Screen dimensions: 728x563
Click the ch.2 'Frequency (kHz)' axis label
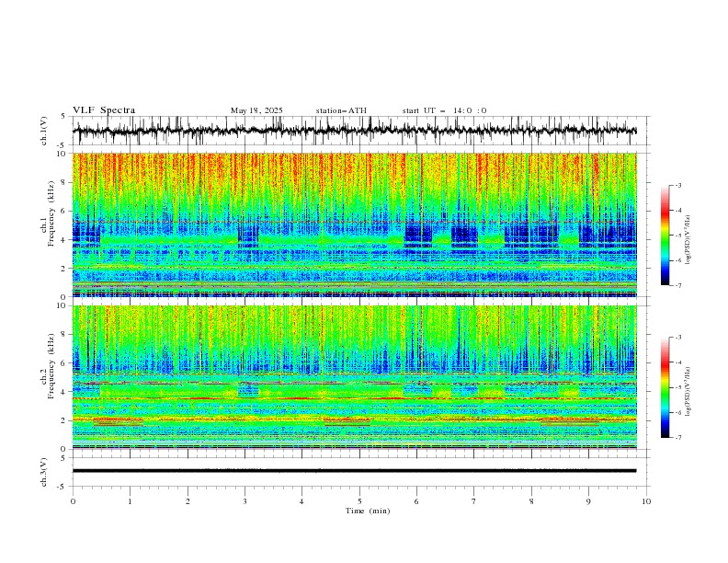point(51,366)
